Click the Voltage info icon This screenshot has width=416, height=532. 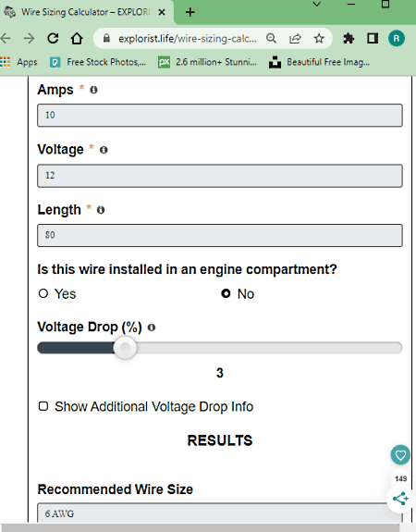click(104, 150)
